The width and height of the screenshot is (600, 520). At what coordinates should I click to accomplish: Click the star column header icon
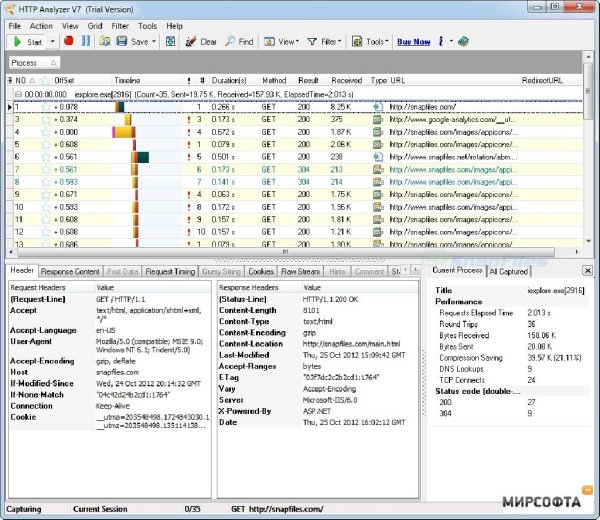click(x=46, y=80)
